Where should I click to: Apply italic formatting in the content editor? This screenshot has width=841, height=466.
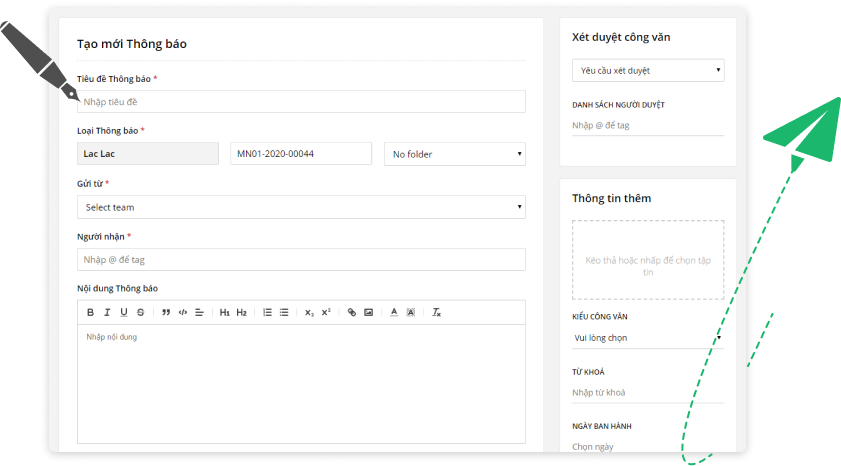click(x=107, y=312)
